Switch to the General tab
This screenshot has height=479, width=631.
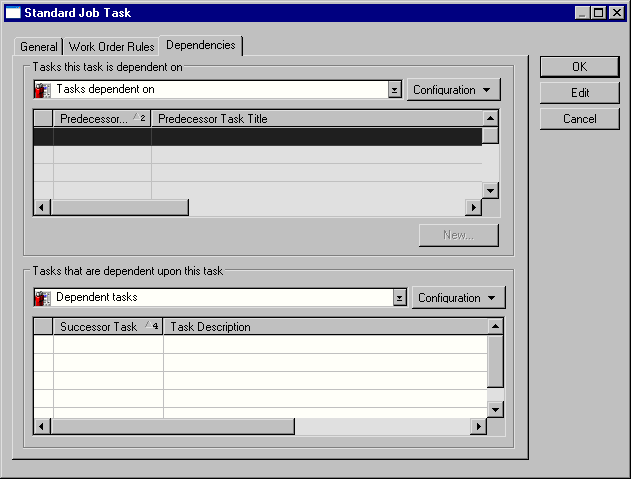[39, 47]
